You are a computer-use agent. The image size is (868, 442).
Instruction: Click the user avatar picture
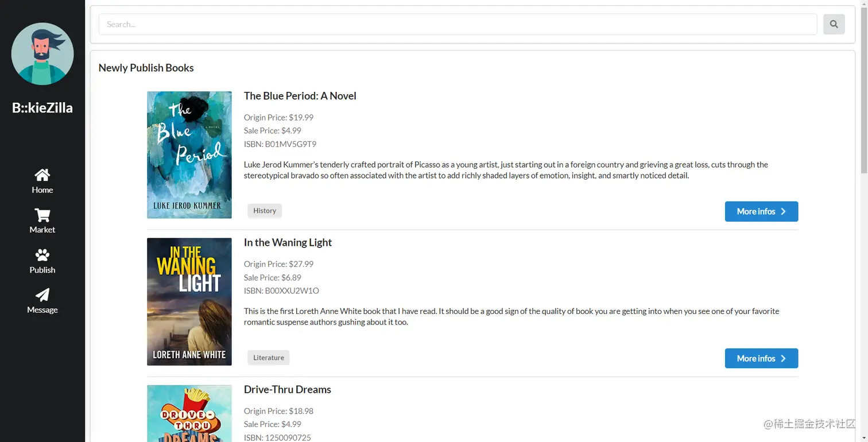point(42,54)
